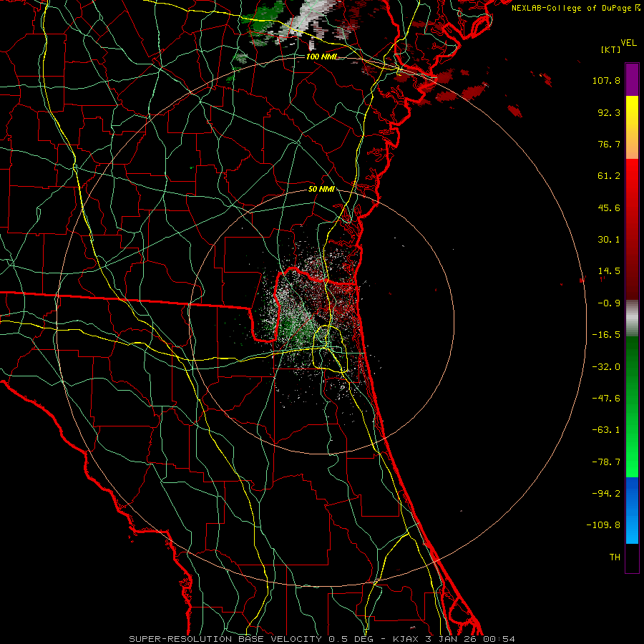Click the 92.3 legend value

(x=609, y=112)
